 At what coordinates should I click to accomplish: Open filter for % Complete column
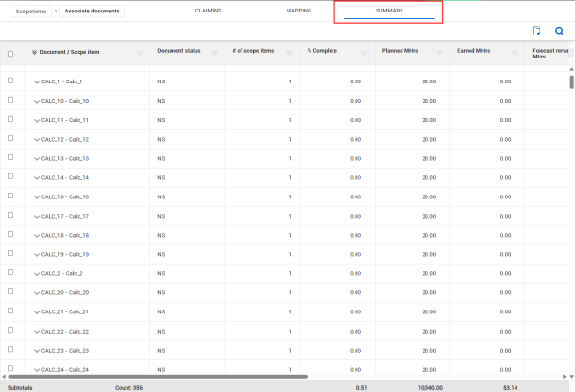(364, 53)
